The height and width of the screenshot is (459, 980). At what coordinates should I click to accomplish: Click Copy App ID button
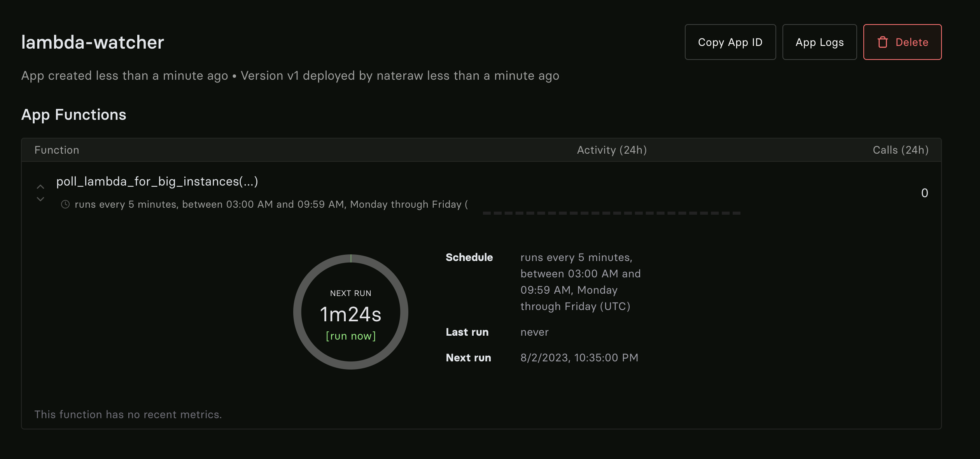coord(730,42)
